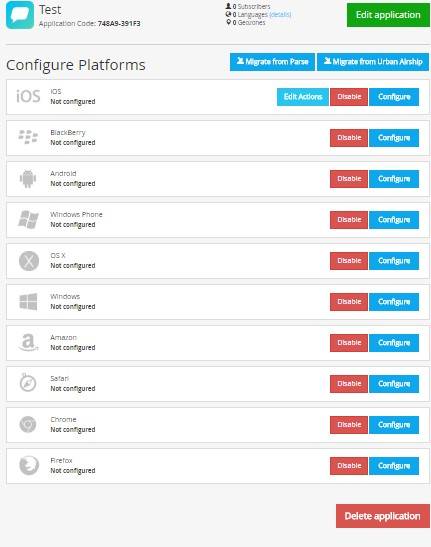Open Edit application
This screenshot has height=547, width=431.
coord(388,15)
